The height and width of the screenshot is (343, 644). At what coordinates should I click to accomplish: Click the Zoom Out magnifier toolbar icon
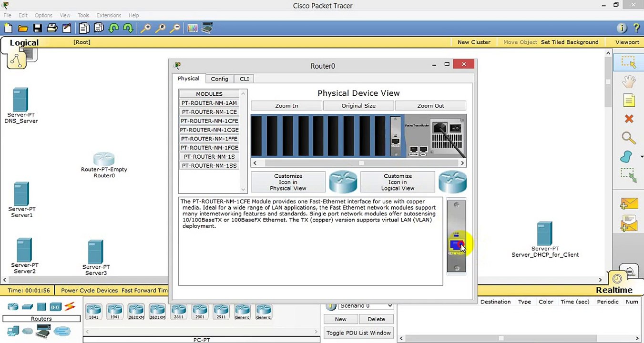pos(175,29)
